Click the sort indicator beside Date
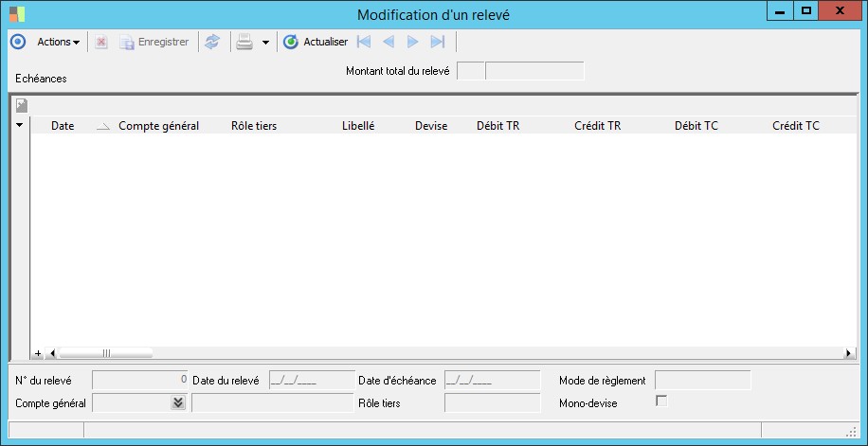This screenshot has width=868, height=446. pos(103,127)
